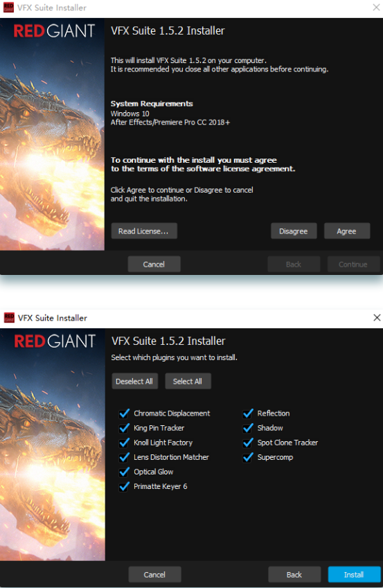Click Deselect All plugins
383x588 pixels.
[134, 381]
